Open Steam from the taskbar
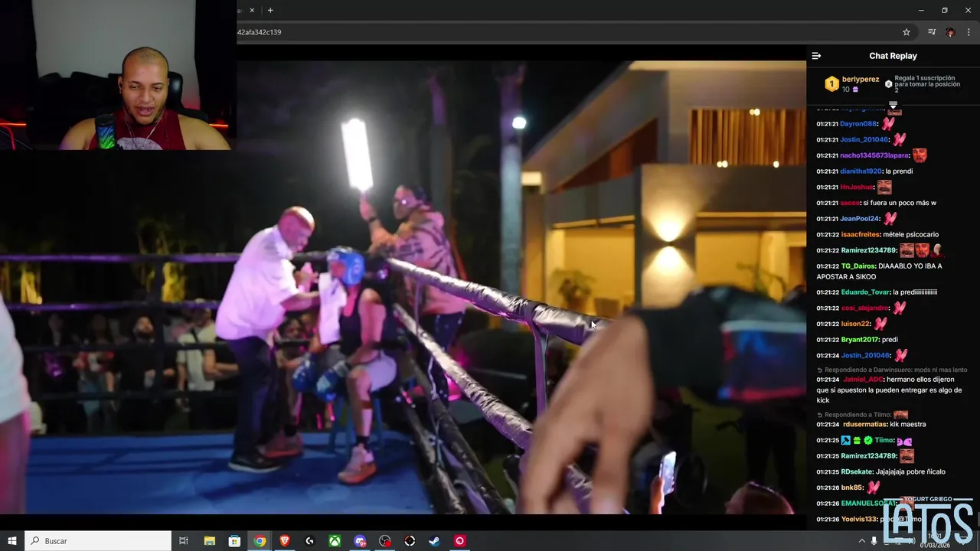This screenshot has height=551, width=980. pos(434,541)
